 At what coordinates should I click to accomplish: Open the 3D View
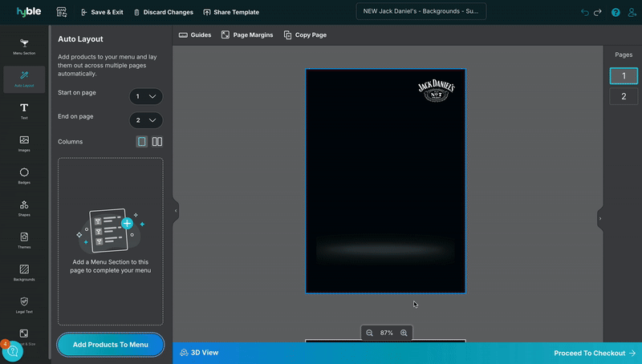pos(199,353)
